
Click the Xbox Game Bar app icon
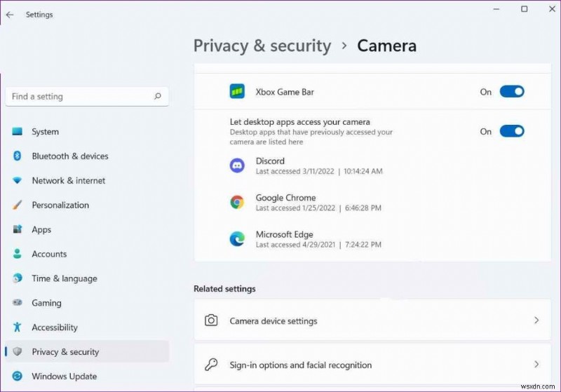coord(237,92)
